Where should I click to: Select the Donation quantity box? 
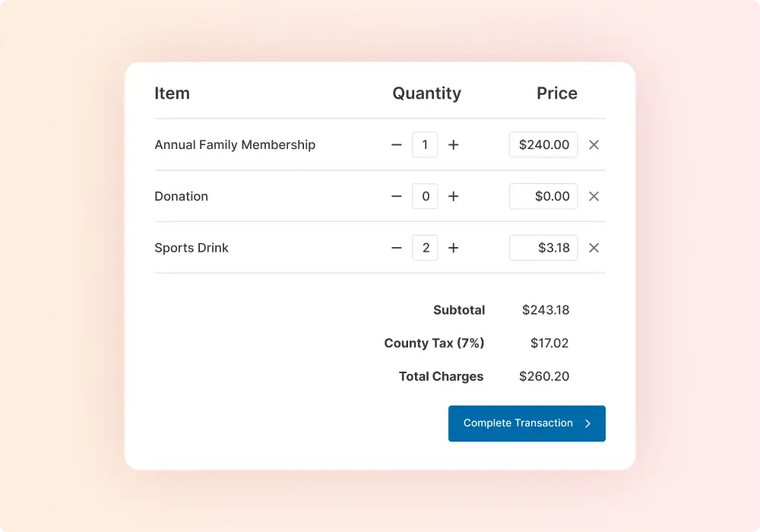425,196
